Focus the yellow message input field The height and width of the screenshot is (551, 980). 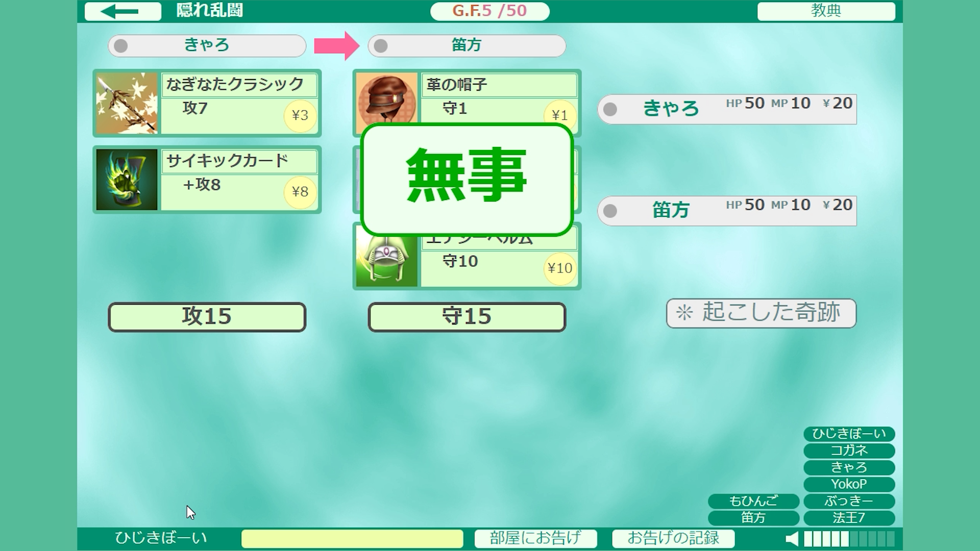[x=352, y=539]
